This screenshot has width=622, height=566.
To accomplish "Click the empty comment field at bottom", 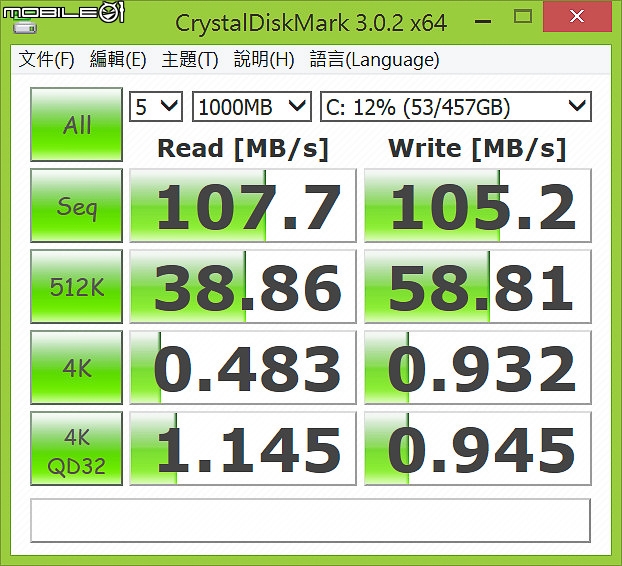I will click(311, 520).
